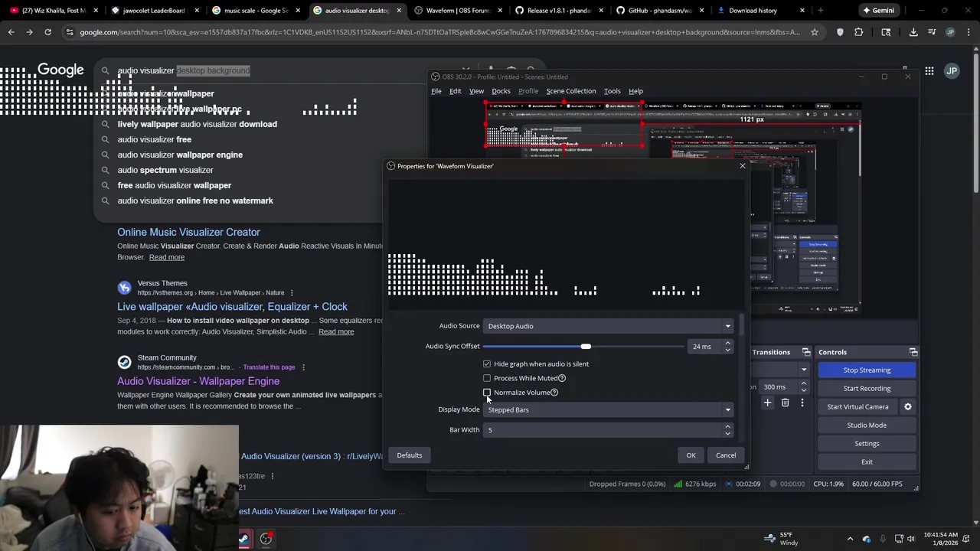Increase transition duration 300 ms
This screenshot has width=980, height=551.
pos(803,383)
